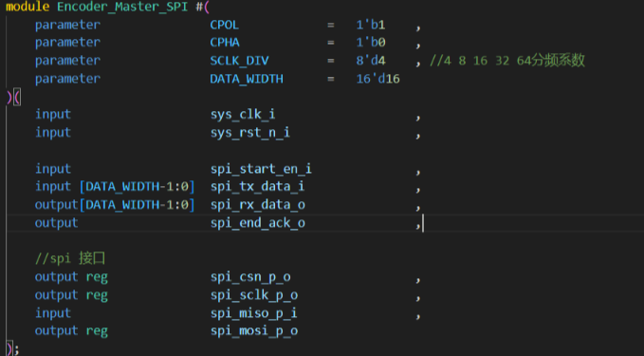Viewport: 644px width, 356px height.
Task: Click the green comment about 分频系数
Action: pos(506,61)
